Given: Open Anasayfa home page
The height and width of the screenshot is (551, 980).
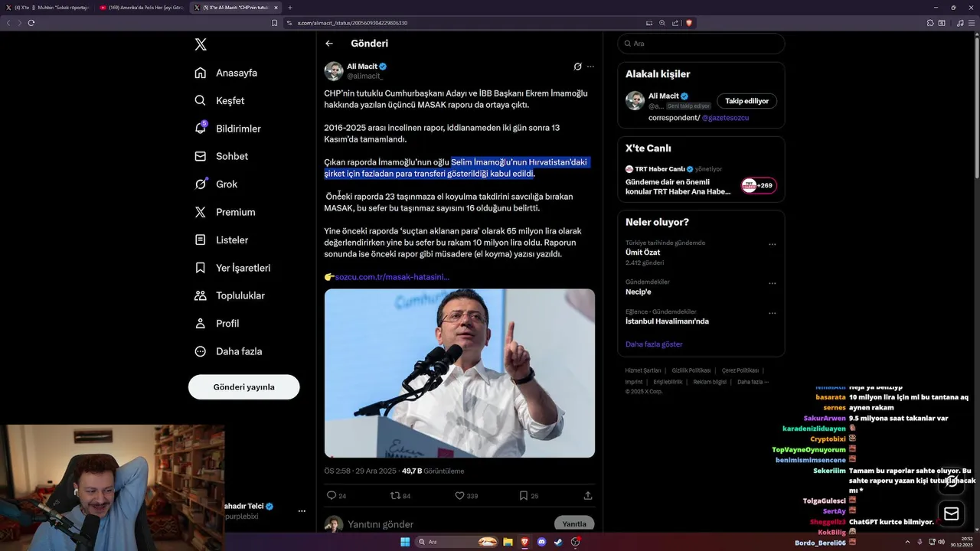Looking at the screenshot, I should pyautogui.click(x=226, y=73).
